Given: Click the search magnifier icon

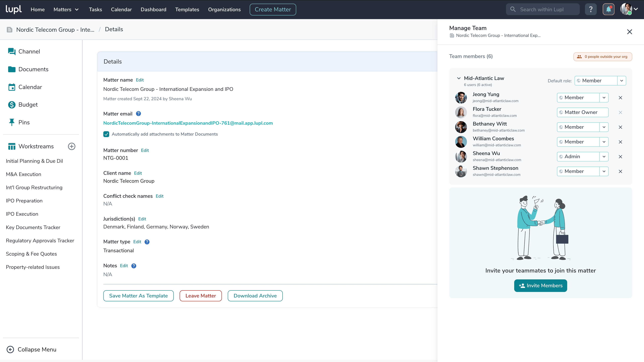Looking at the screenshot, I should coord(513,9).
